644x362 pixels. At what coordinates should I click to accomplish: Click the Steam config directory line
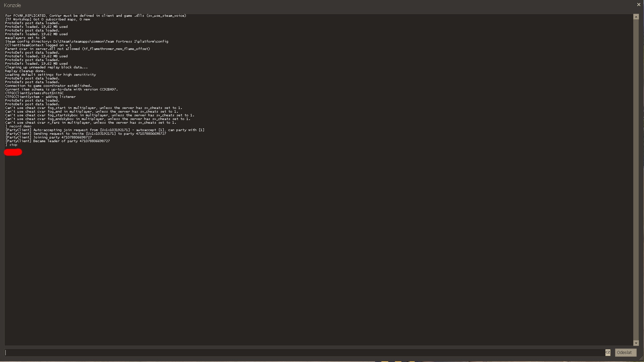(87, 42)
